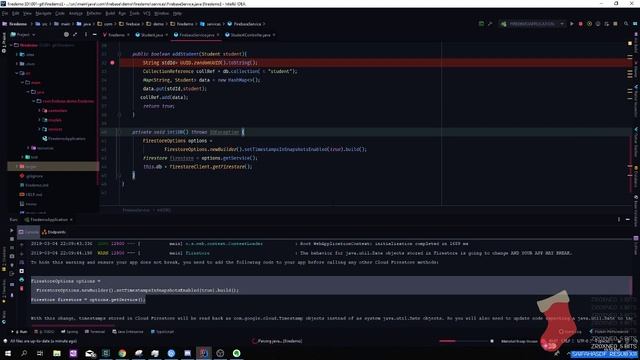Open the Code menu

click(60, 13)
